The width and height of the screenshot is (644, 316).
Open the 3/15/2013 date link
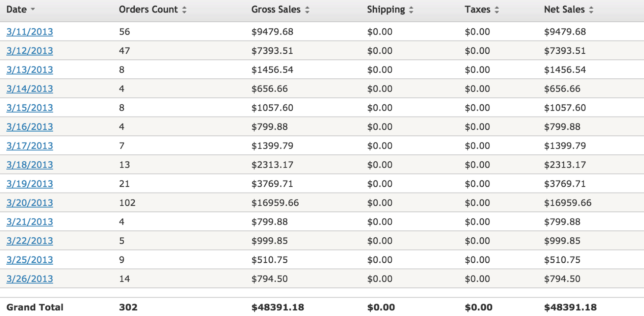[30, 108]
